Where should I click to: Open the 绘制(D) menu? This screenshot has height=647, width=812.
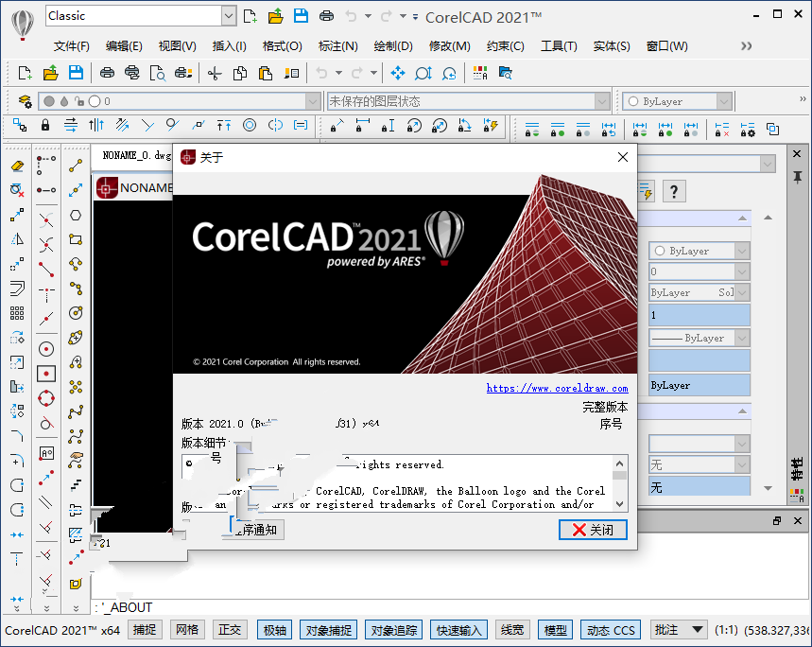(393, 46)
